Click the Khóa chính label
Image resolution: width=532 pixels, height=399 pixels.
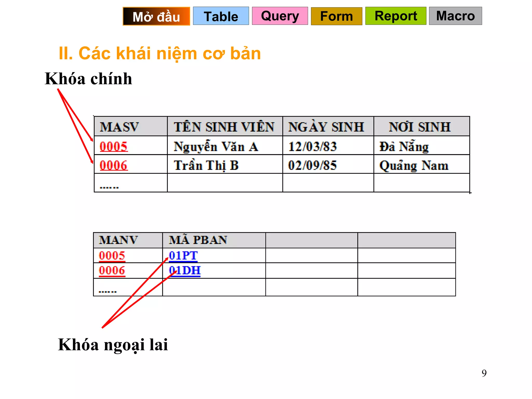(88, 78)
